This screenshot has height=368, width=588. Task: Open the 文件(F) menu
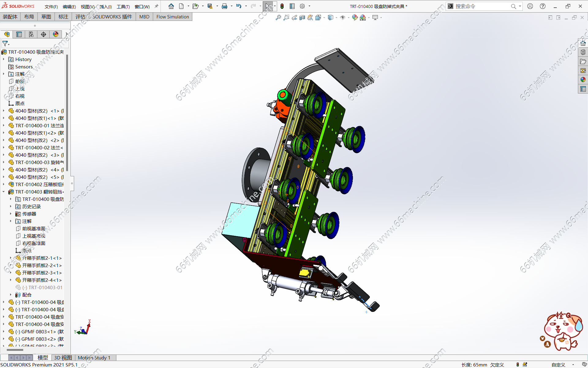(x=51, y=6)
